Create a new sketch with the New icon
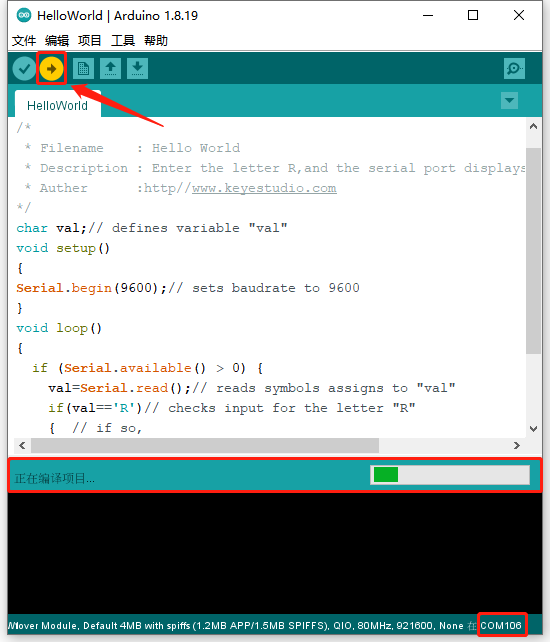 [x=83, y=68]
